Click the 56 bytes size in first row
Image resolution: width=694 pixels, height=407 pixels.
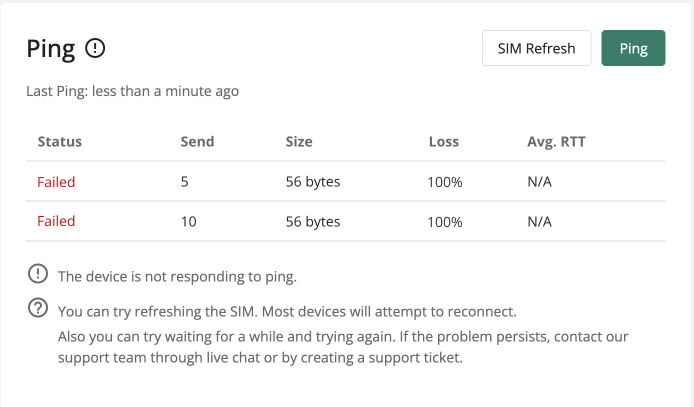[313, 182]
